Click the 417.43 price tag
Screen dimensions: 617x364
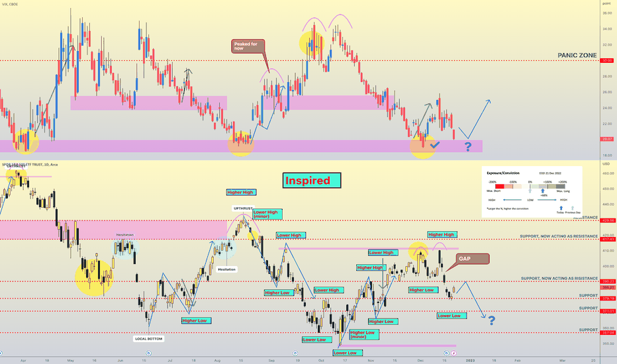tap(607, 240)
